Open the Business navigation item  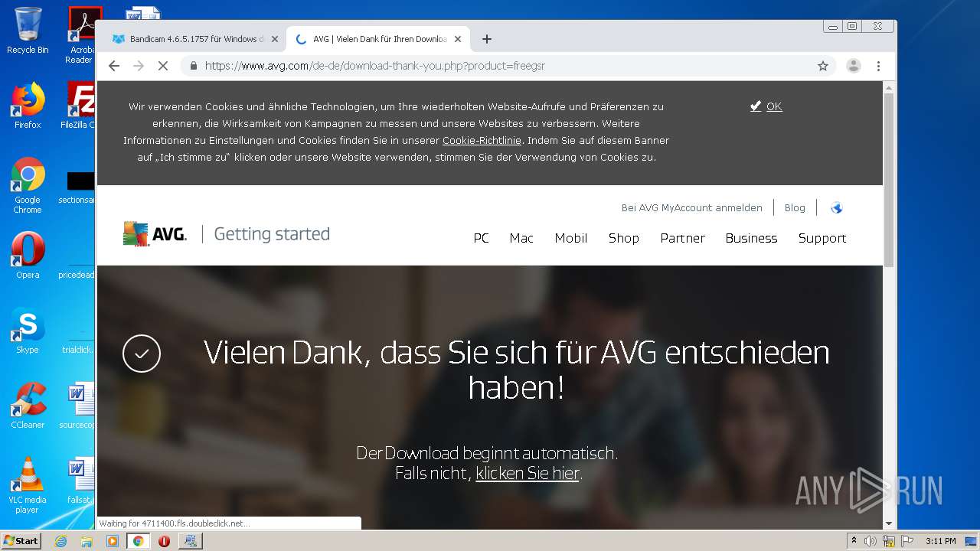click(751, 238)
